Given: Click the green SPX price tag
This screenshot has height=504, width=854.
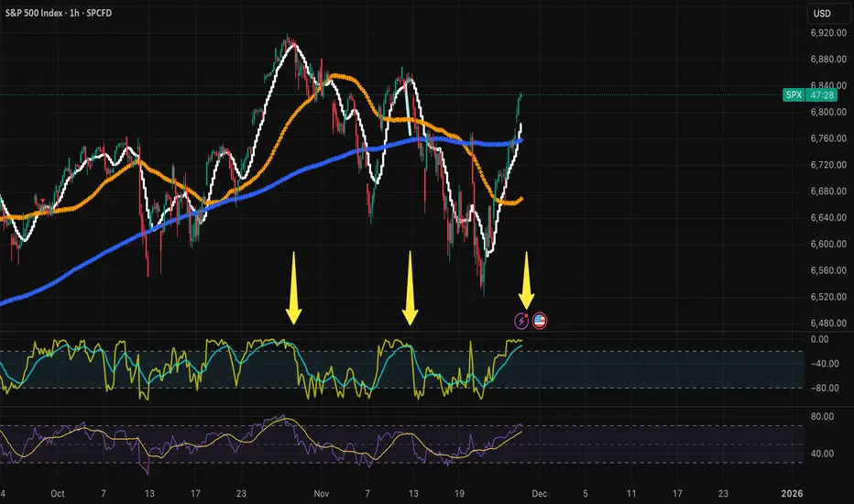Looking at the screenshot, I should point(794,94).
